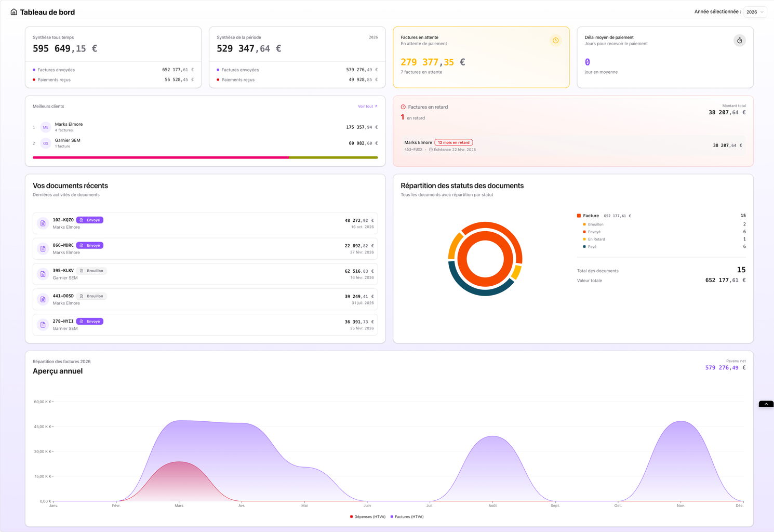
Task: Click the alert icon beside Factures en retard
Action: click(403, 107)
